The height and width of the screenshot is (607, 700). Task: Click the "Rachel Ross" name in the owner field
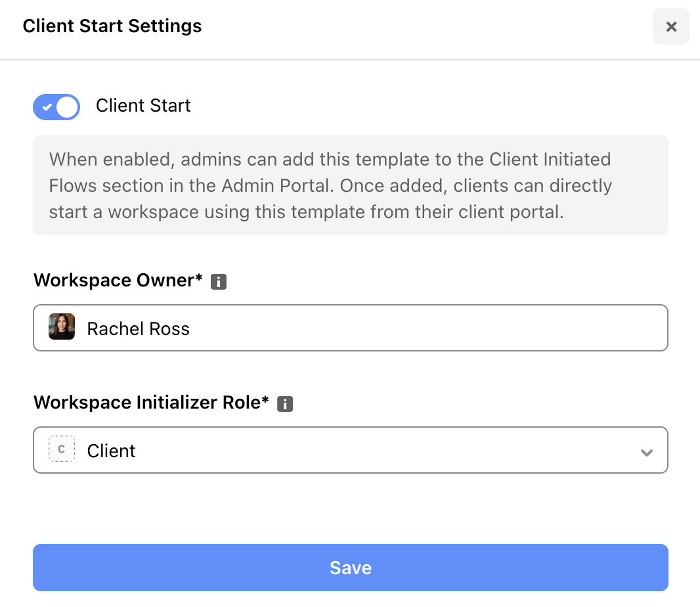pyautogui.click(x=138, y=328)
